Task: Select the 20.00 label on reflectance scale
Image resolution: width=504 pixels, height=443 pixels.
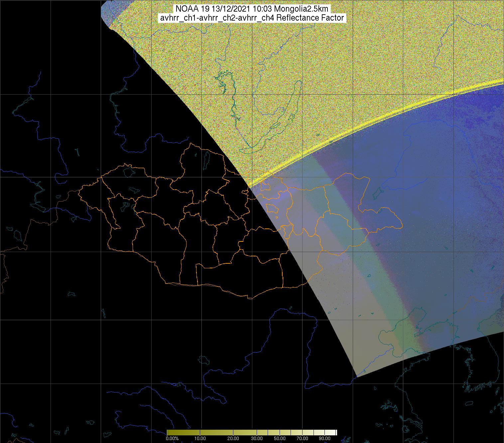Action: pyautogui.click(x=233, y=438)
